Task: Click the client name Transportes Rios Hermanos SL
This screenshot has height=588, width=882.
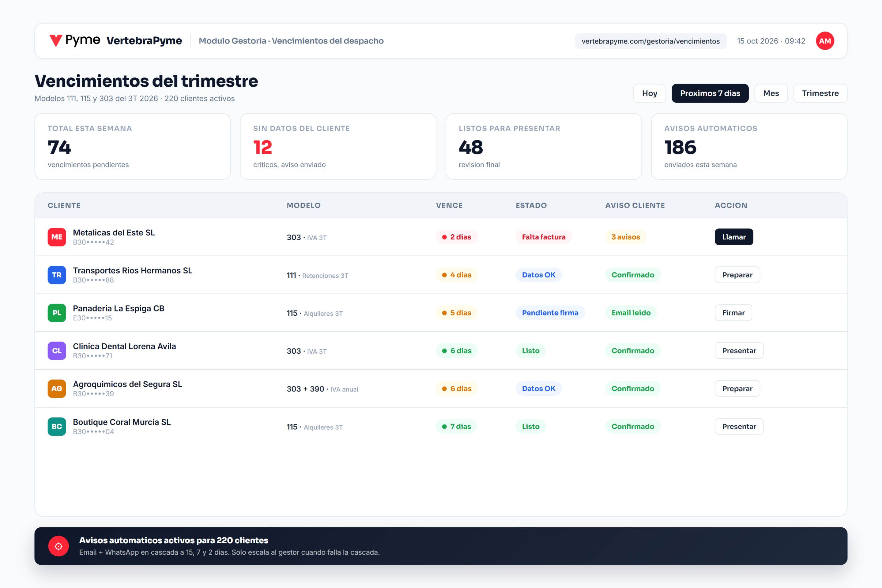Action: click(133, 270)
